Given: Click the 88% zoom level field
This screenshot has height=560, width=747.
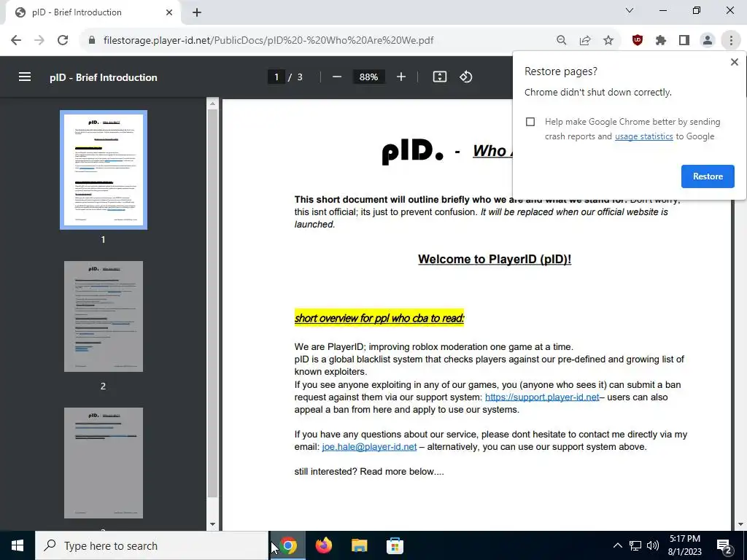Looking at the screenshot, I should click(368, 77).
